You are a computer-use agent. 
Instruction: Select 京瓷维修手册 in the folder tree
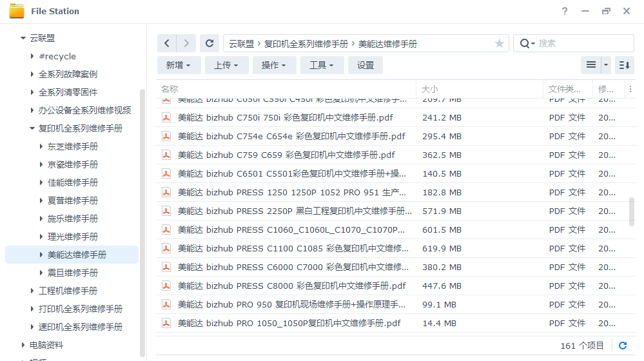(x=73, y=164)
